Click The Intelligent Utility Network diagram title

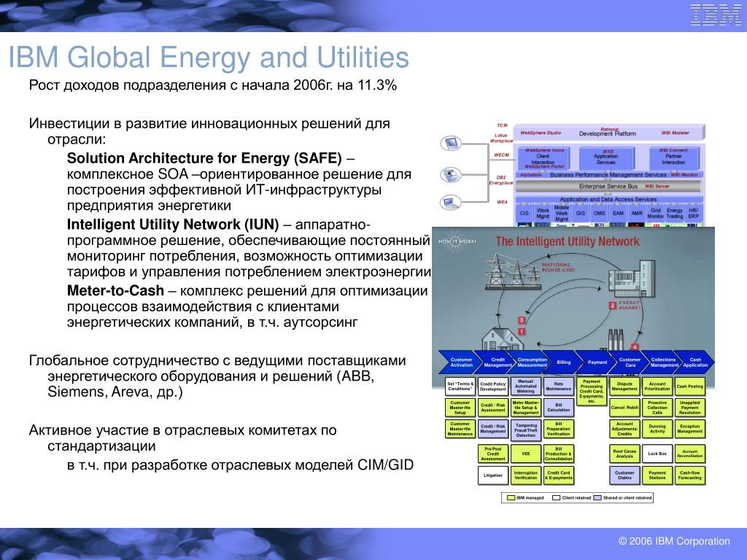pyautogui.click(x=568, y=241)
